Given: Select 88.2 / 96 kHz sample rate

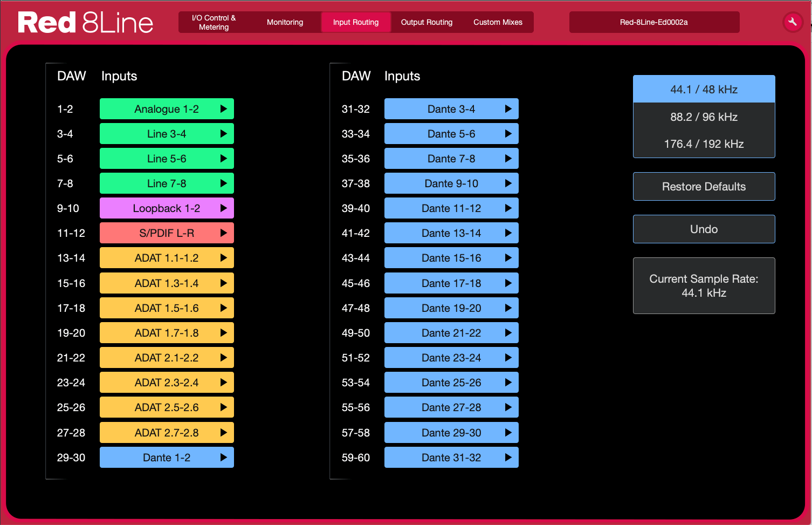Looking at the screenshot, I should (x=704, y=117).
